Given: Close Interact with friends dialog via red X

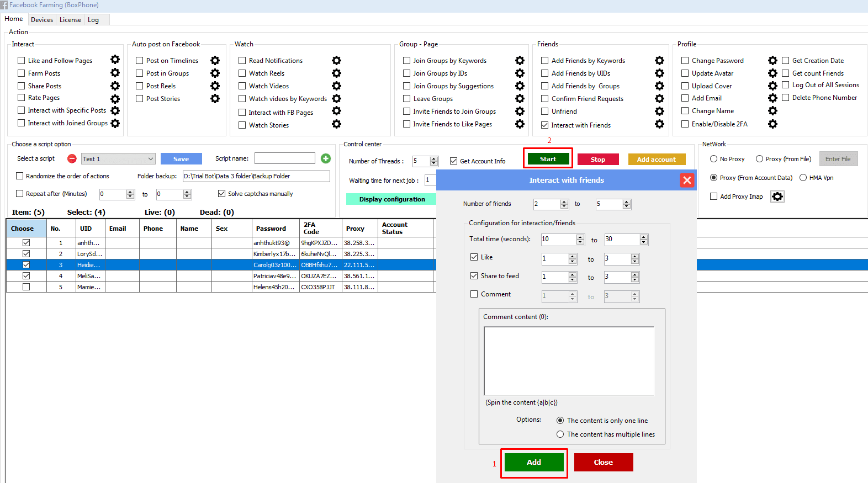Looking at the screenshot, I should tap(687, 180).
